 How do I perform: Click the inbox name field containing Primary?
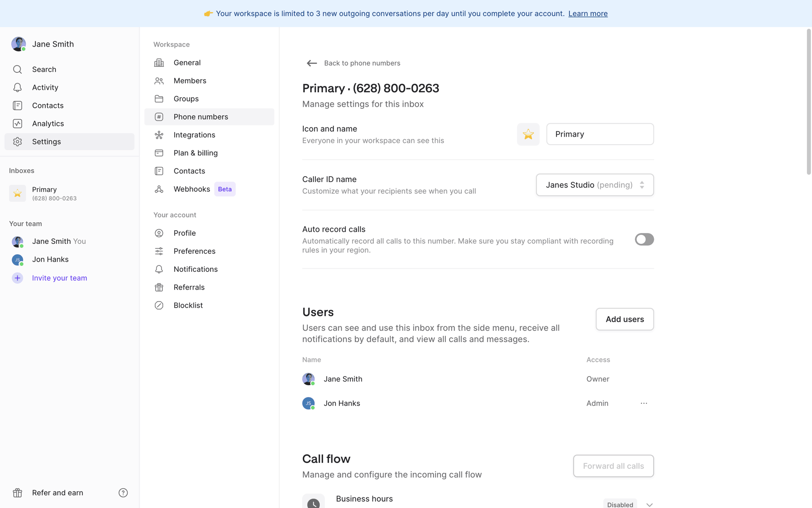click(x=600, y=134)
